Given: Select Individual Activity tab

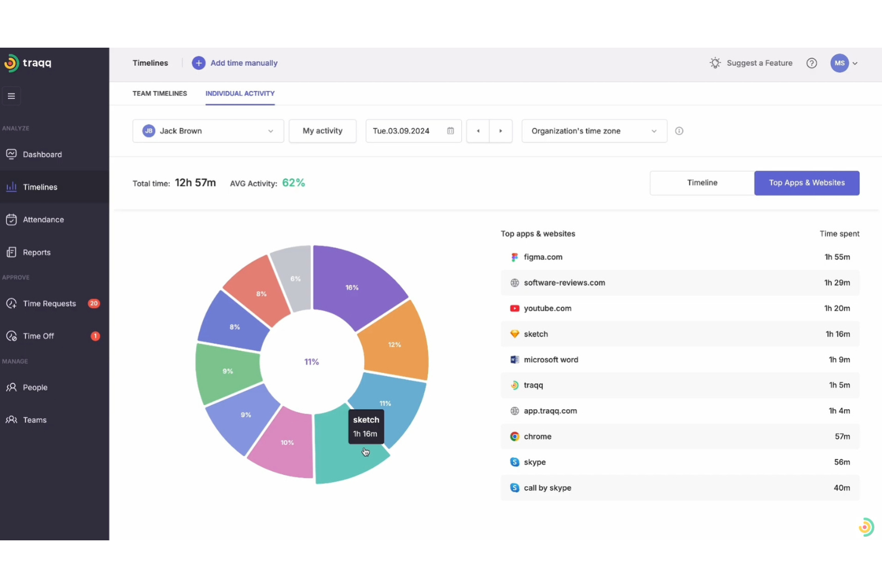Looking at the screenshot, I should coord(240,94).
